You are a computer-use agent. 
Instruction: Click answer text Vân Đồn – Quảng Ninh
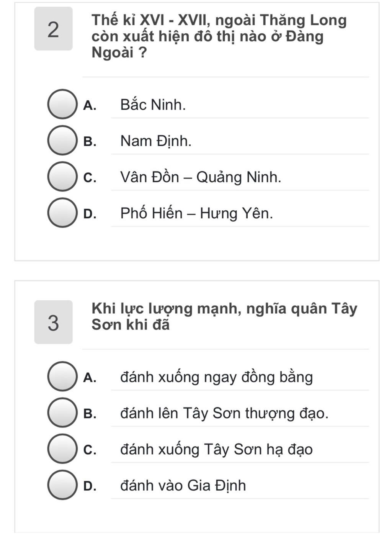coord(201,177)
